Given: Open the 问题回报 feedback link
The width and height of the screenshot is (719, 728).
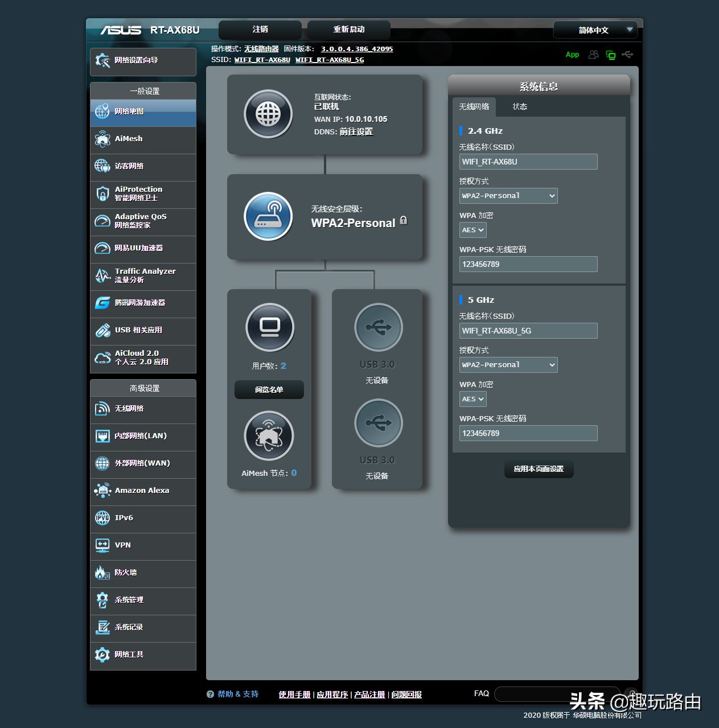Looking at the screenshot, I should 407,694.
